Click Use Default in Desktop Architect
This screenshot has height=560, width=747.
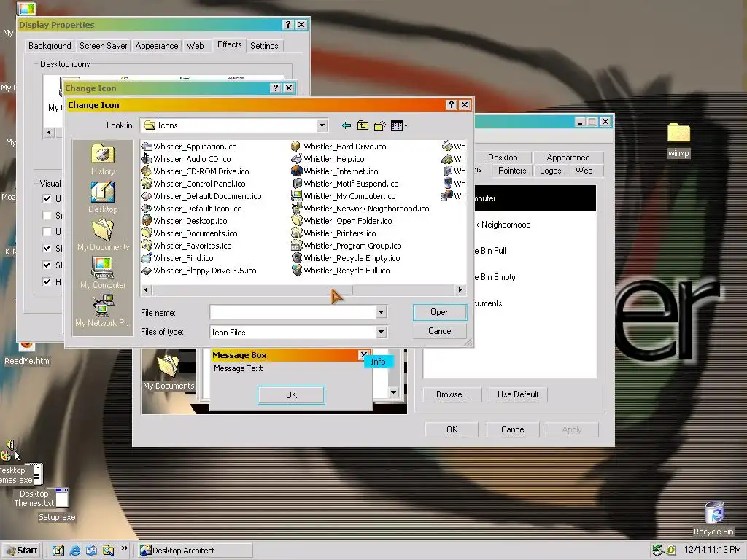click(x=518, y=394)
